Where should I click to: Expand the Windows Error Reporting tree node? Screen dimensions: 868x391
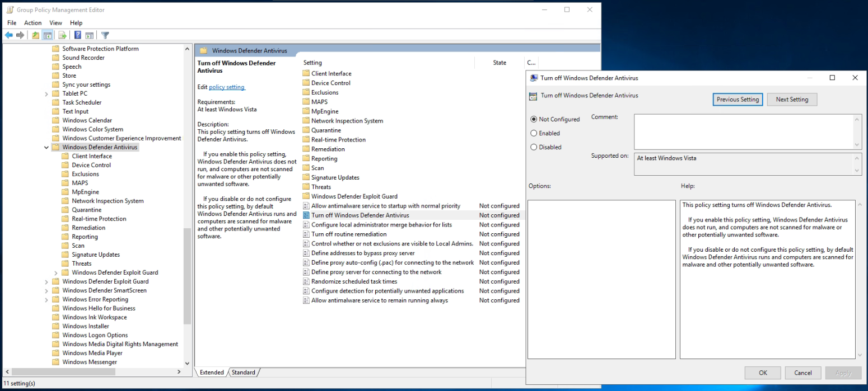click(46, 300)
